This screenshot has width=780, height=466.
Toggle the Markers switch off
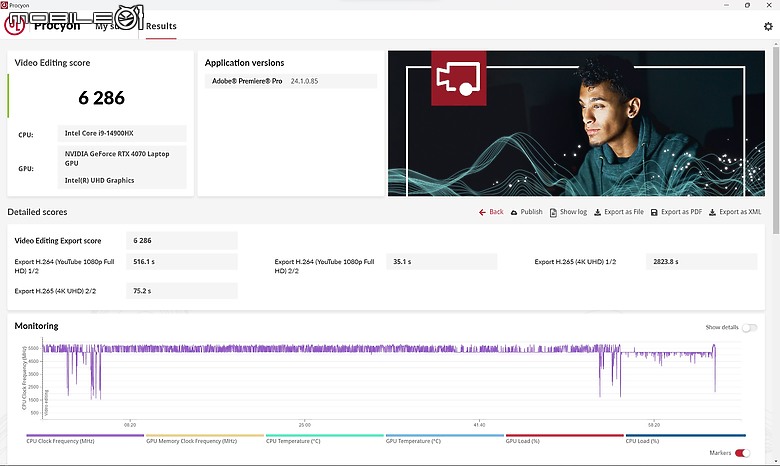pyautogui.click(x=742, y=453)
